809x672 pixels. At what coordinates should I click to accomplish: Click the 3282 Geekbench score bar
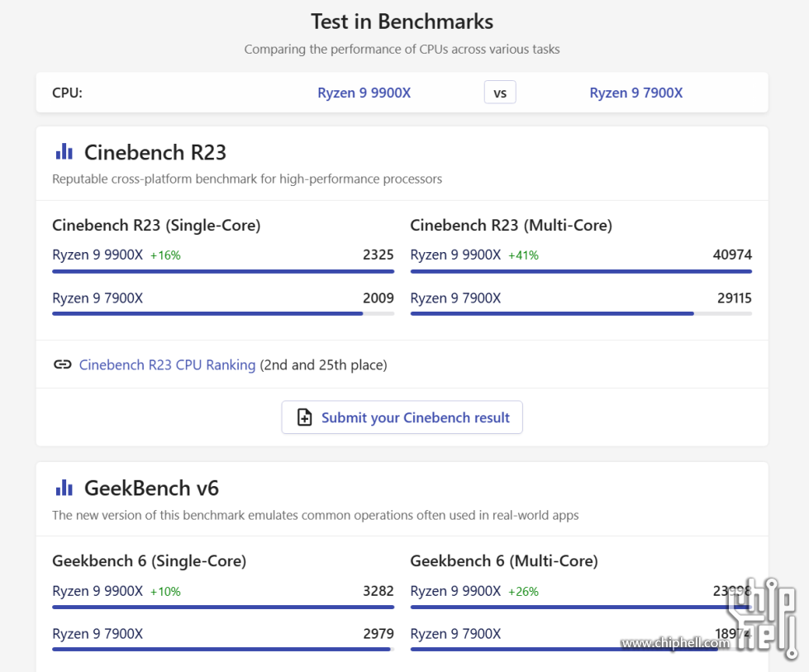point(223,607)
